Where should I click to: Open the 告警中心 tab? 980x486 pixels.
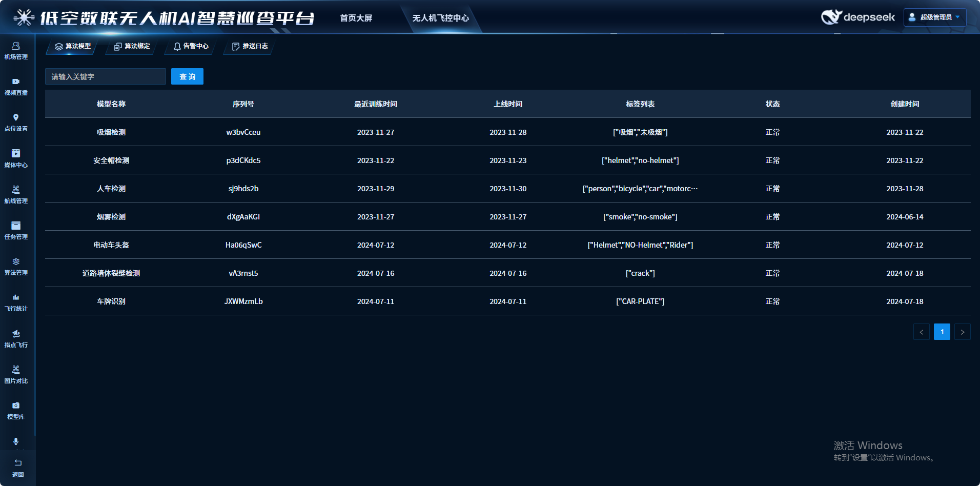point(191,46)
